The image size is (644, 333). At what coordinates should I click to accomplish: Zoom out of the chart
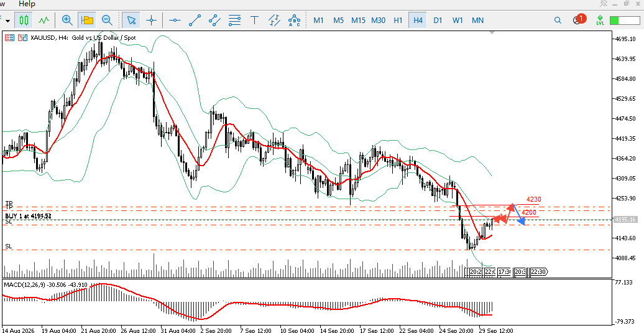pos(107,20)
